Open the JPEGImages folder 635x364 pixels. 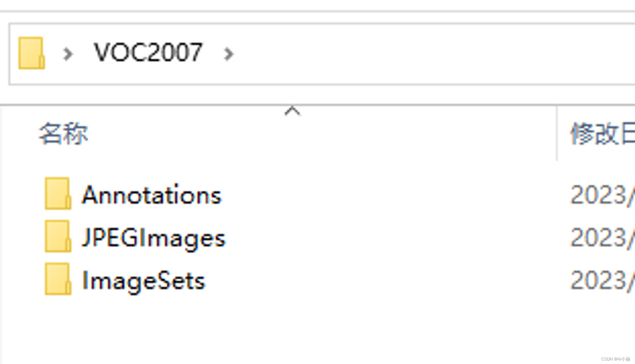pos(154,237)
